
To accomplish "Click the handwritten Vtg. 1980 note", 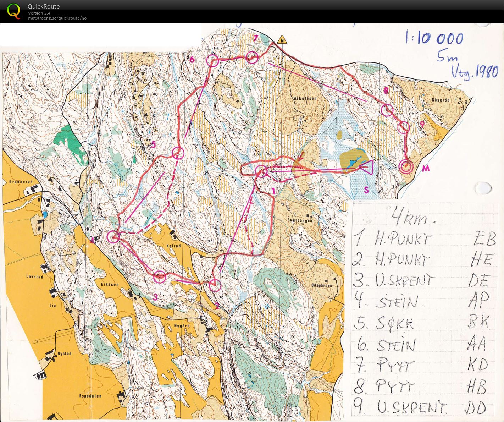I will tap(475, 72).
